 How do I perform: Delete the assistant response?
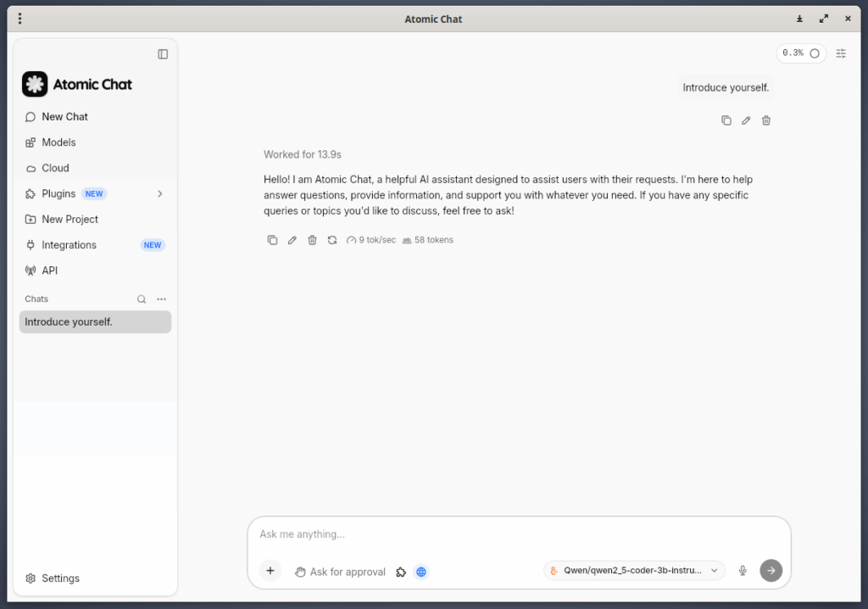pos(312,240)
